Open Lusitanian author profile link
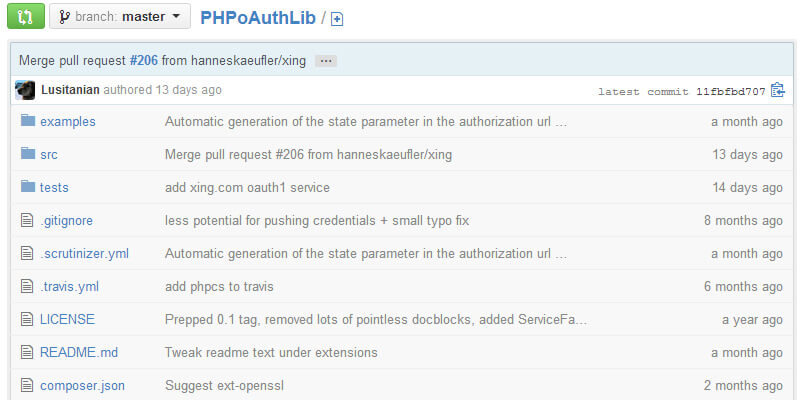The height and width of the screenshot is (400, 800). coord(70,90)
